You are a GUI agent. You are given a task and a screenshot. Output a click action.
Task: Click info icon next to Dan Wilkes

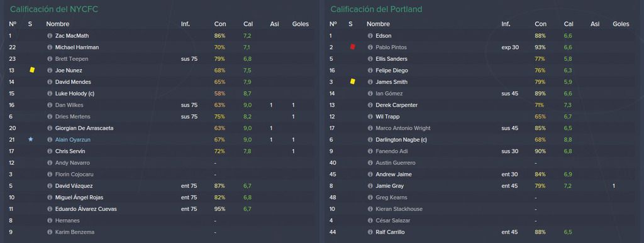tap(50, 105)
